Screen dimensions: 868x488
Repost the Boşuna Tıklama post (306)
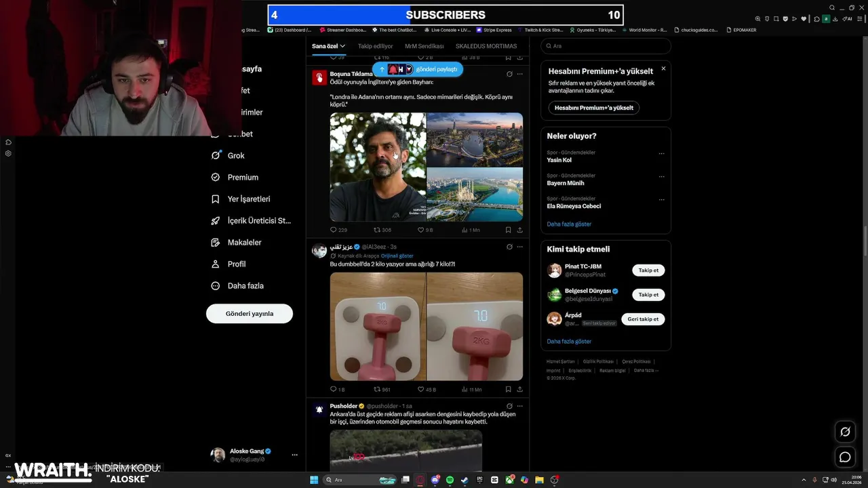(x=382, y=230)
